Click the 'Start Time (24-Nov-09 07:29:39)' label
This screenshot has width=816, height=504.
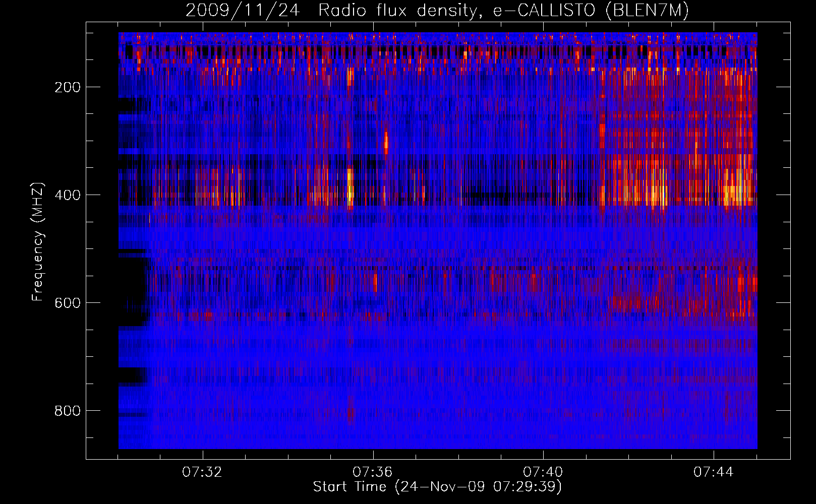pos(437,486)
